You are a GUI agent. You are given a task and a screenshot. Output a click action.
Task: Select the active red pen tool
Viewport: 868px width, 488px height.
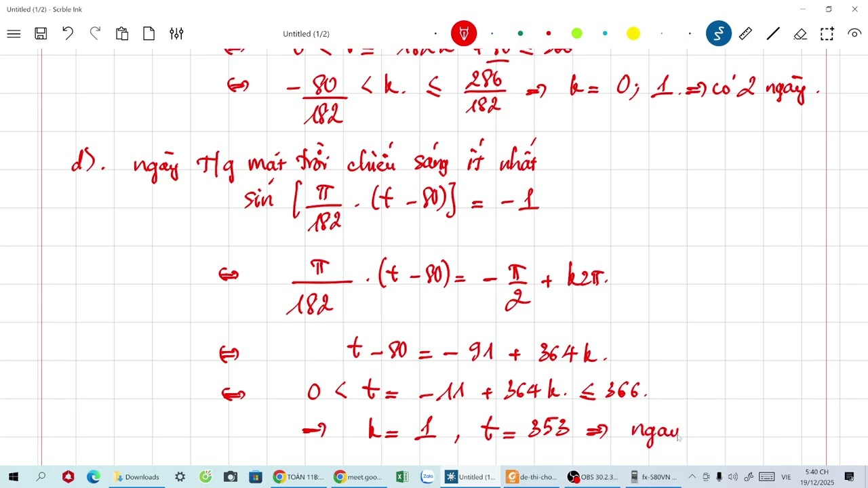click(464, 33)
